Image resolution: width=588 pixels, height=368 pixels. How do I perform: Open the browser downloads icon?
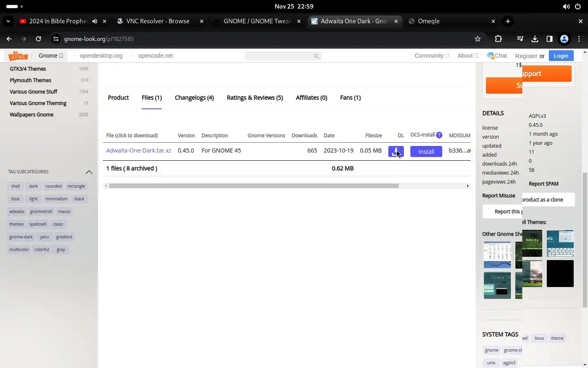coord(535,39)
